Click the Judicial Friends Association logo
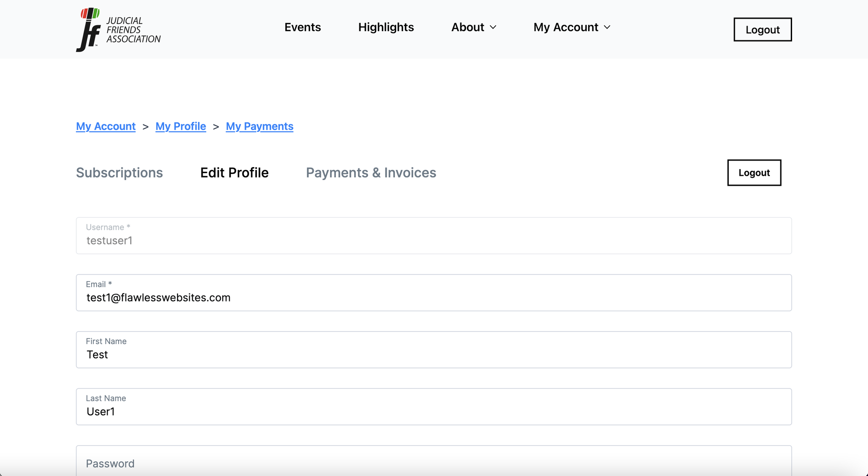868x476 pixels. tap(118, 30)
